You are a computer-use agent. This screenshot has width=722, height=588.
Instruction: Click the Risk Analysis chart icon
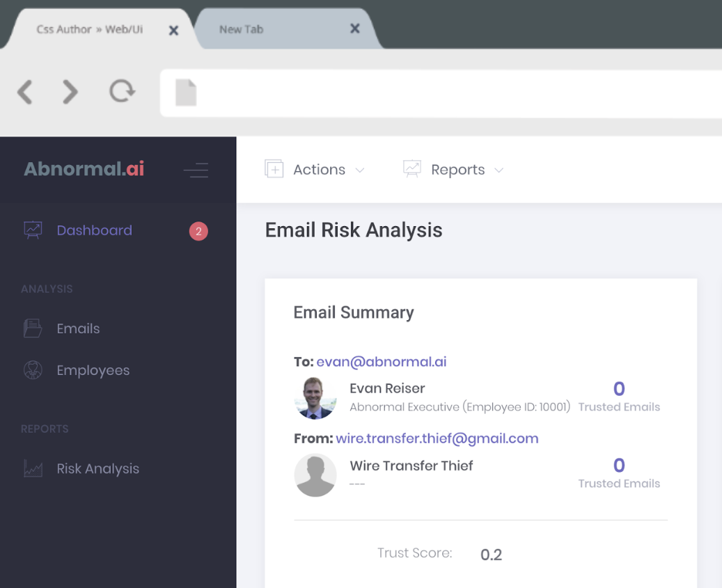pos(33,468)
